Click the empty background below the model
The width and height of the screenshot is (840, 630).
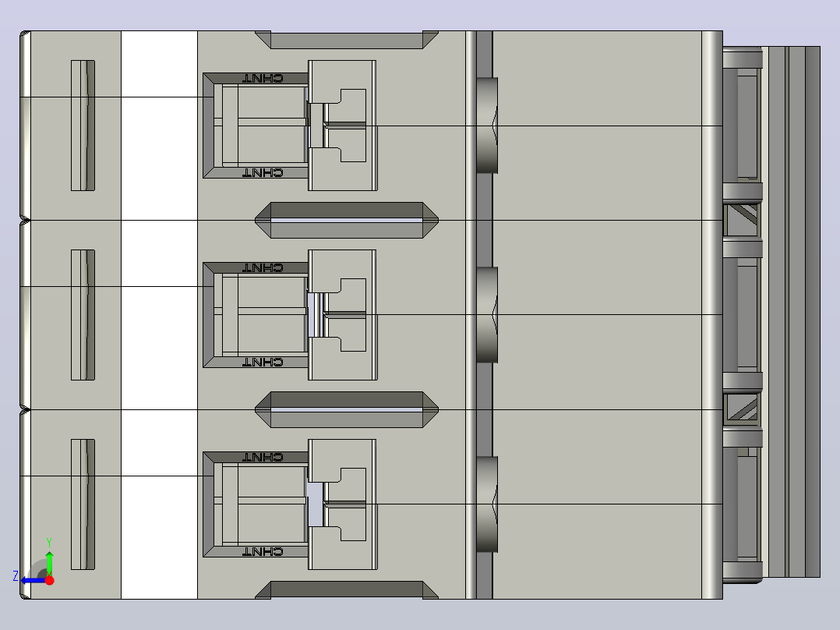point(420,615)
